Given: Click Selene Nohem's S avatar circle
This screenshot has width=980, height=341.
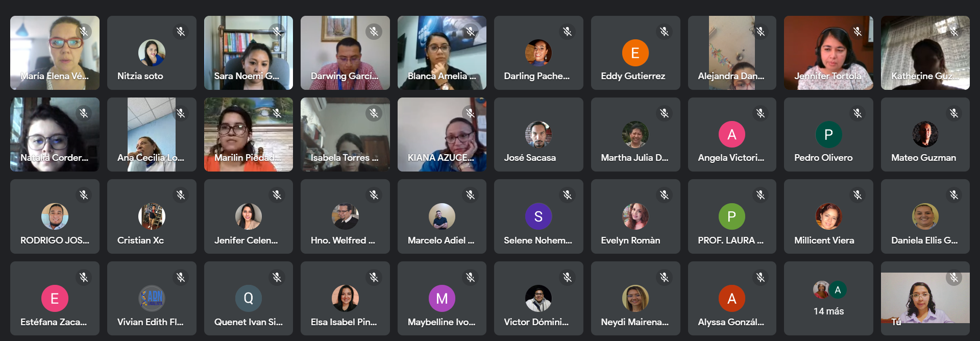Looking at the screenshot, I should tap(538, 216).
